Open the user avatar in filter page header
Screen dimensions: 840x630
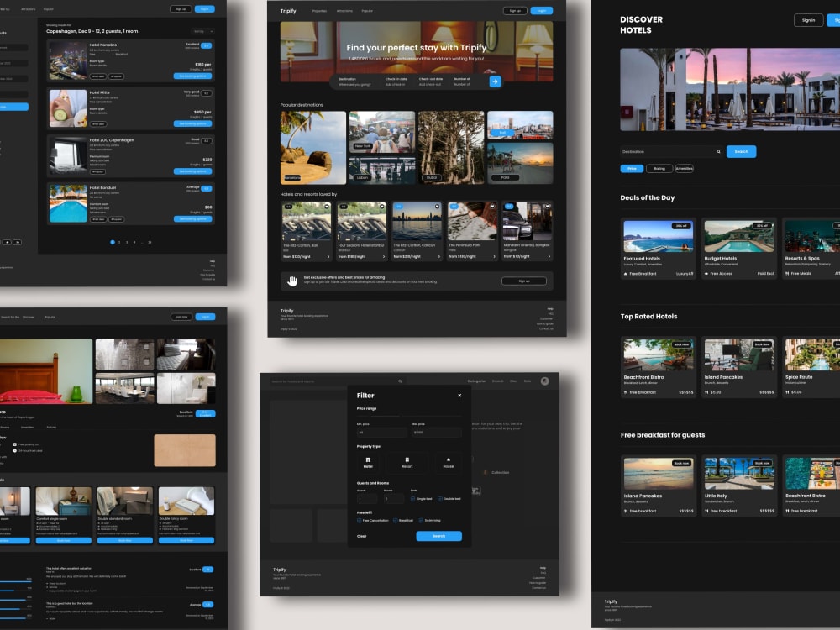[545, 381]
